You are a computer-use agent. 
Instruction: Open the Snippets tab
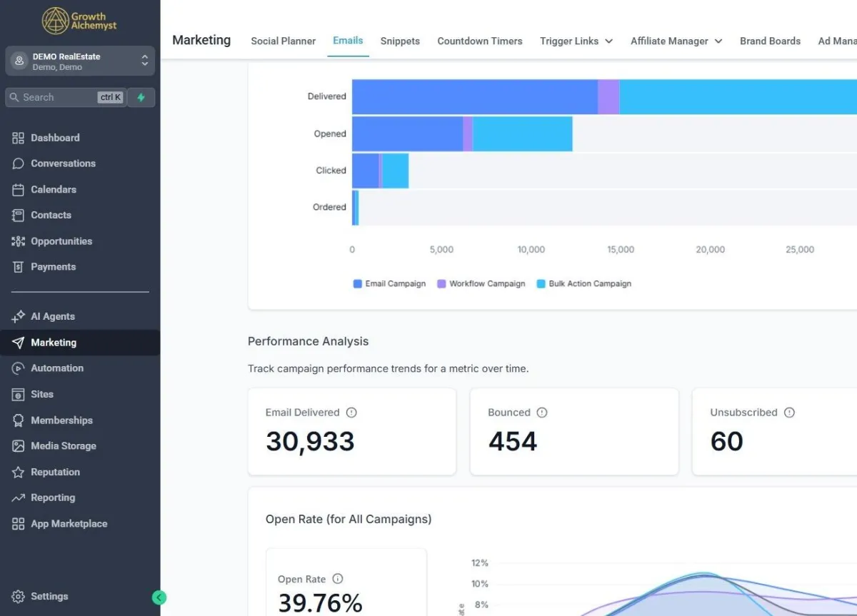tap(400, 41)
